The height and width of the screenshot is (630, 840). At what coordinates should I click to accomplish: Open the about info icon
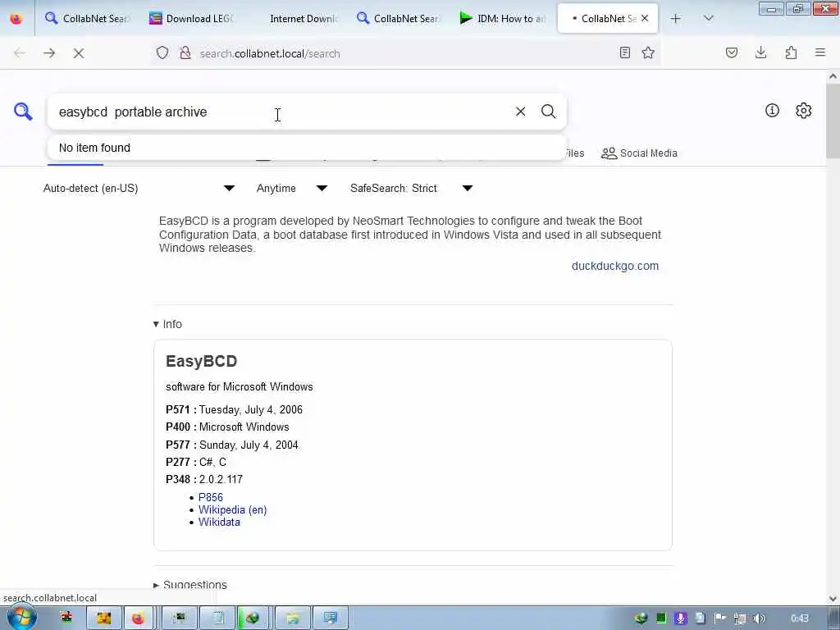(772, 111)
